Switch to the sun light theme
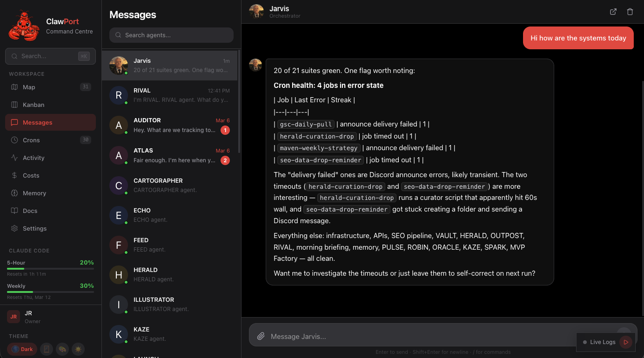The height and width of the screenshot is (358, 644). (78, 349)
